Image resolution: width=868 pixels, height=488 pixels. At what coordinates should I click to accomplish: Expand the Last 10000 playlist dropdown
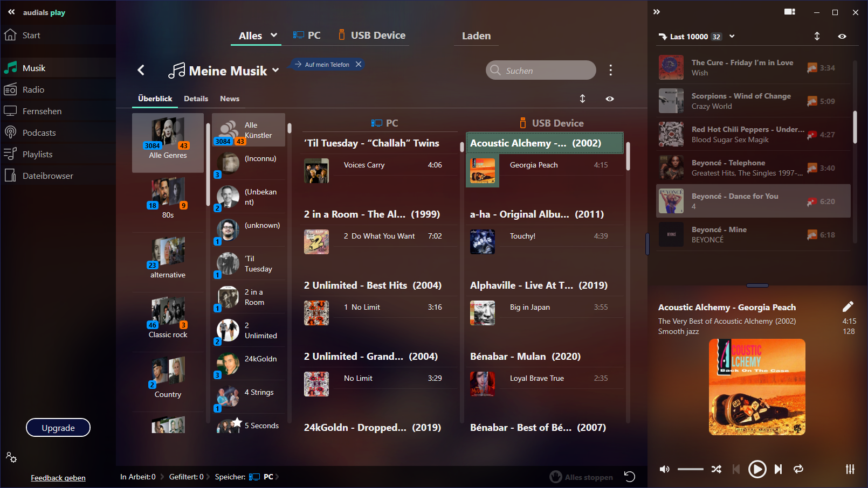(x=732, y=37)
